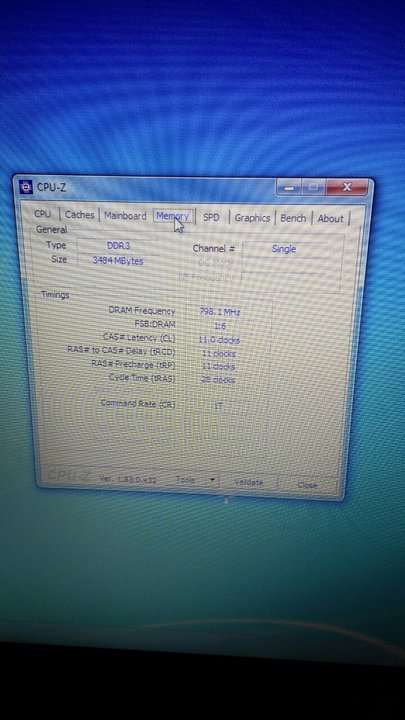Minimize the CPU-Z window
Screen dimensions: 405x720
(288, 187)
